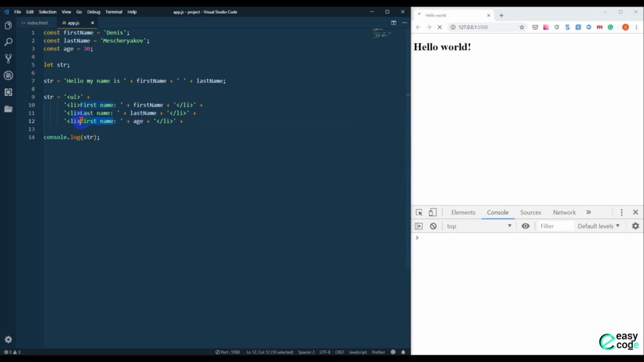Click the blue S extension icon

[x=568, y=27]
